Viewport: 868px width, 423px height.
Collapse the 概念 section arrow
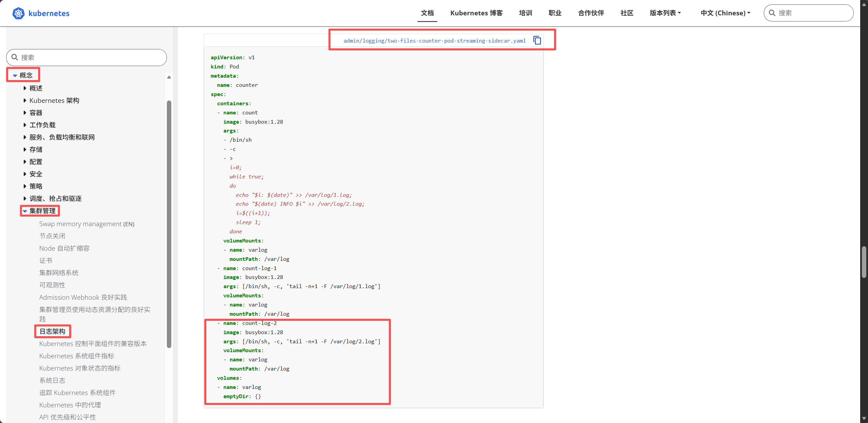tap(15, 75)
